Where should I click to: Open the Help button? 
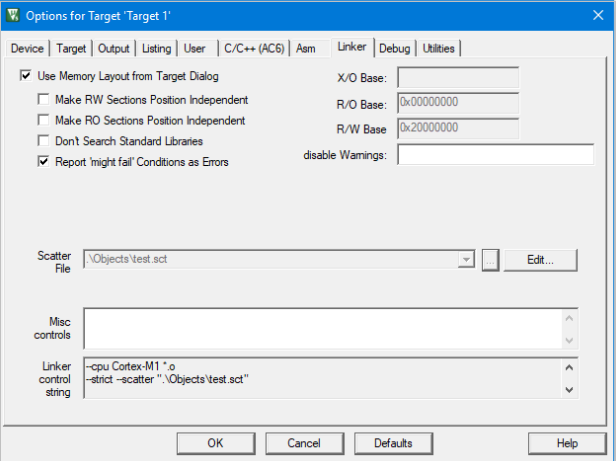(x=567, y=443)
